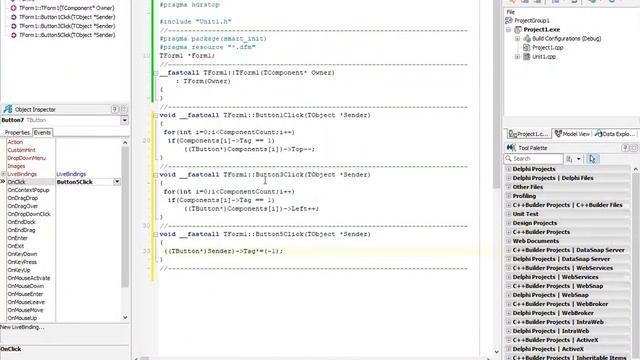The width and height of the screenshot is (640, 360).
Task: Click the New LiveBinding link
Action: (22, 327)
